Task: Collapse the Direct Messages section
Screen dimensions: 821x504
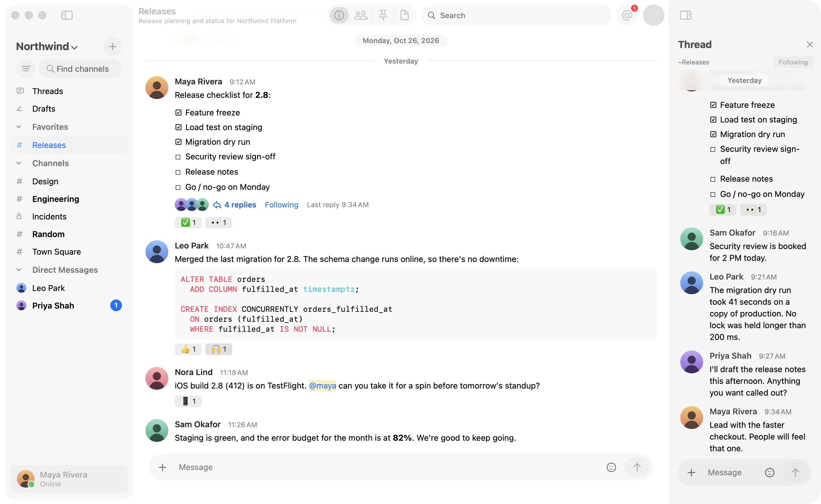Action: point(19,270)
